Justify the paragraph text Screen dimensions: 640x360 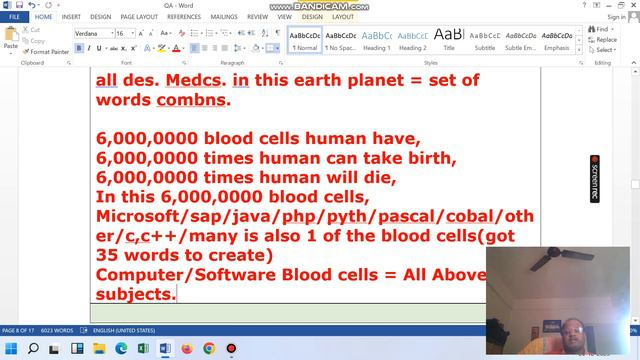click(x=224, y=49)
